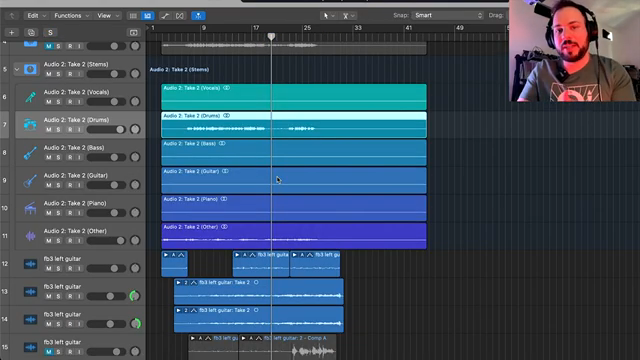Click the duplicate track icon

[31, 33]
